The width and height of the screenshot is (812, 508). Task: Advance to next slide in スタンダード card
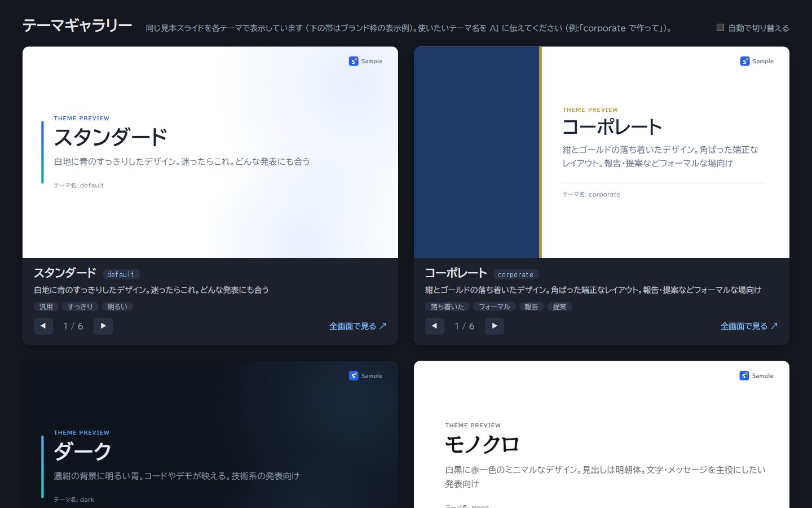103,326
